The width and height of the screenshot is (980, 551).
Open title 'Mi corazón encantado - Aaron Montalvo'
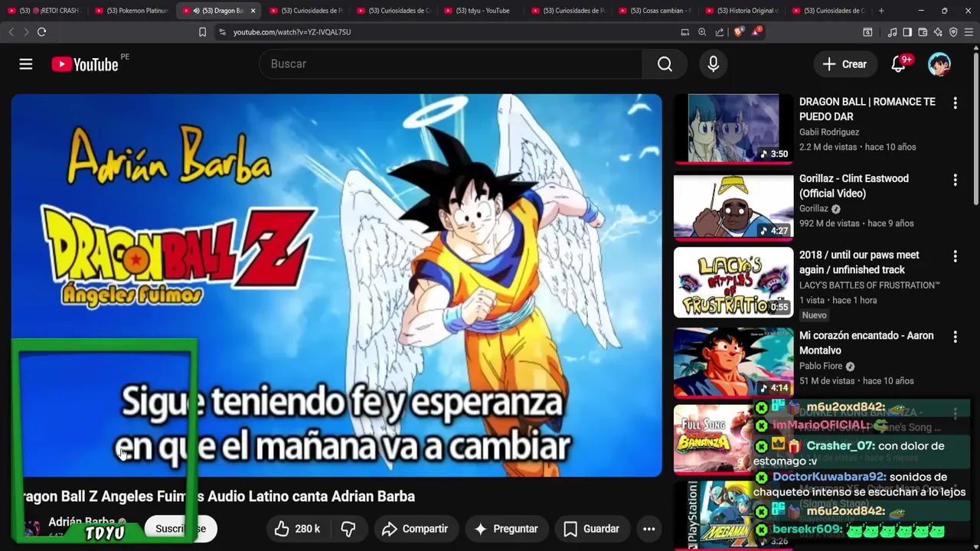point(867,343)
